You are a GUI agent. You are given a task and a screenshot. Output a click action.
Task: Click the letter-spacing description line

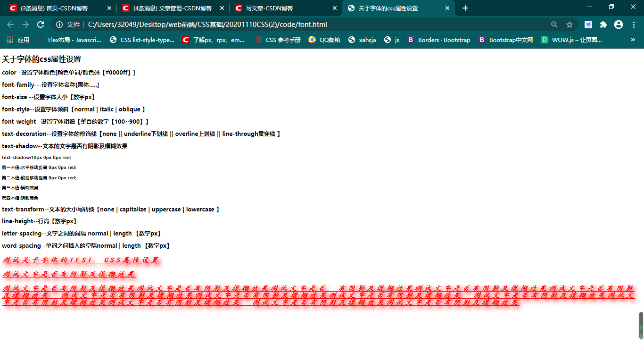(82, 234)
